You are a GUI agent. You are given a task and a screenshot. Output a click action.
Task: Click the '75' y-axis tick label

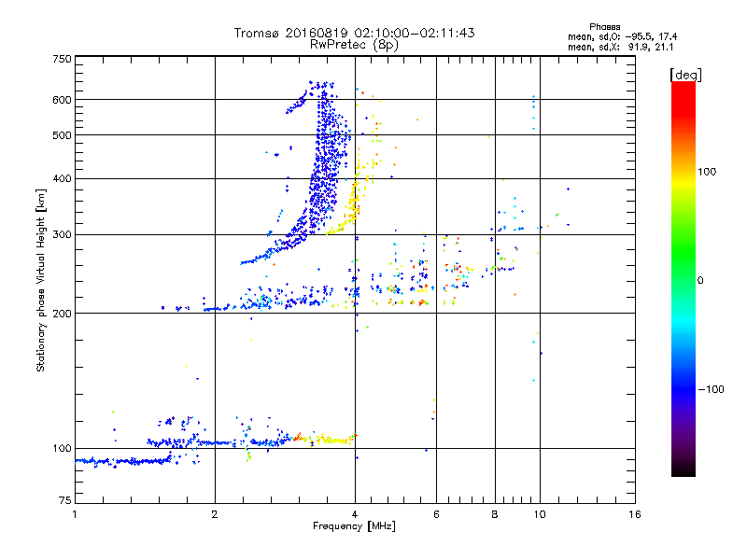click(65, 500)
